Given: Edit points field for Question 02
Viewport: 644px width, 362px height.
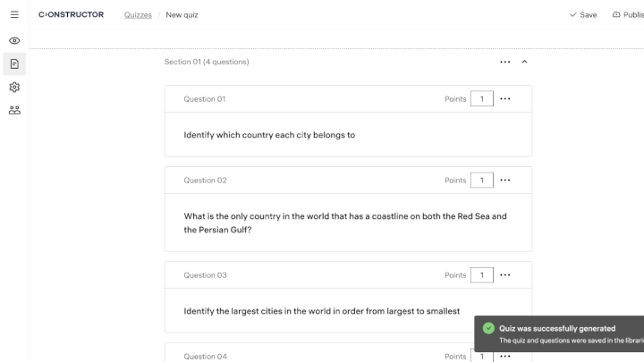Looking at the screenshot, I should [x=481, y=181].
